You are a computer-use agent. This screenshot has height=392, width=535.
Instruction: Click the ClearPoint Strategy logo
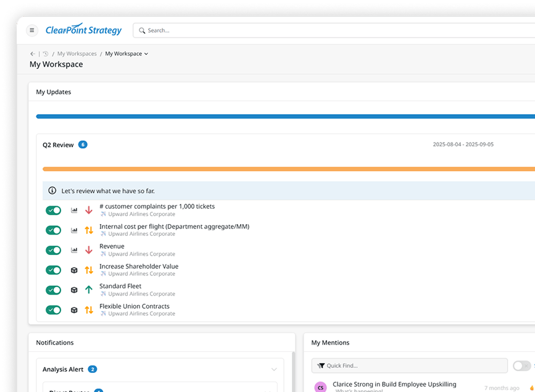[83, 30]
